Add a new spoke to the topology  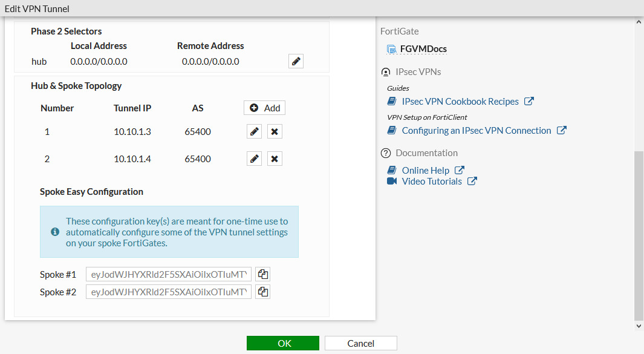click(264, 108)
